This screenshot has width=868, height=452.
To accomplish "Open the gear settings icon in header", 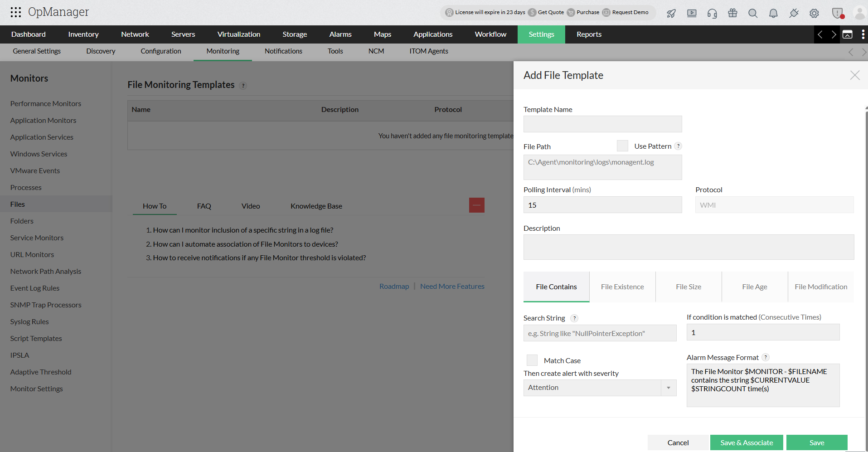I will click(x=814, y=13).
